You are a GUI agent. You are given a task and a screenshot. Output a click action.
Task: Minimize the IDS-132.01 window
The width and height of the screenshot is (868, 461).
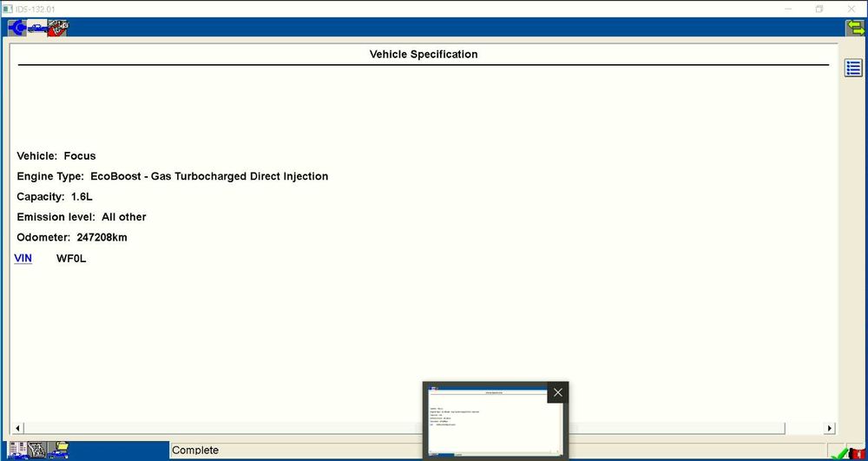788,9
